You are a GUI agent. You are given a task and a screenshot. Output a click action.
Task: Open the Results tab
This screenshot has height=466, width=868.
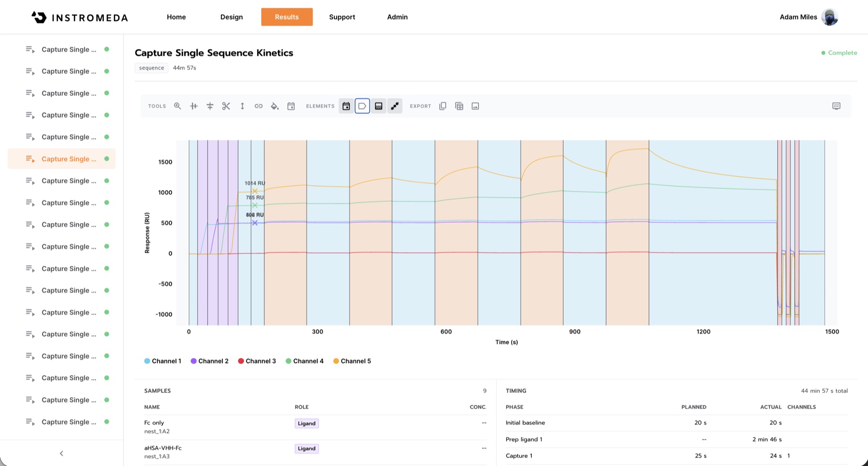tap(287, 17)
